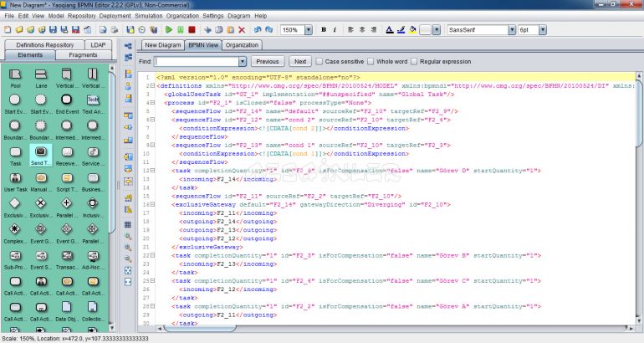This screenshot has height=343, width=644.
Task: Click the gradient color swatch box
Action: 426,29
